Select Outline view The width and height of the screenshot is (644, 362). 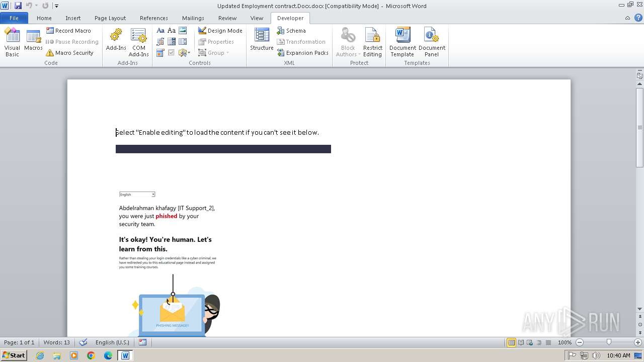coord(539,342)
